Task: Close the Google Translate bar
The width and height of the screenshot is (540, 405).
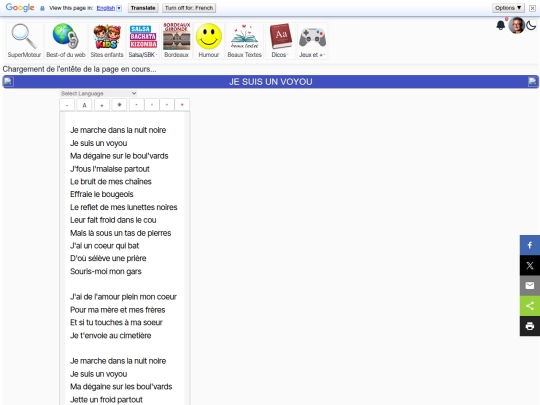Action: point(532,8)
